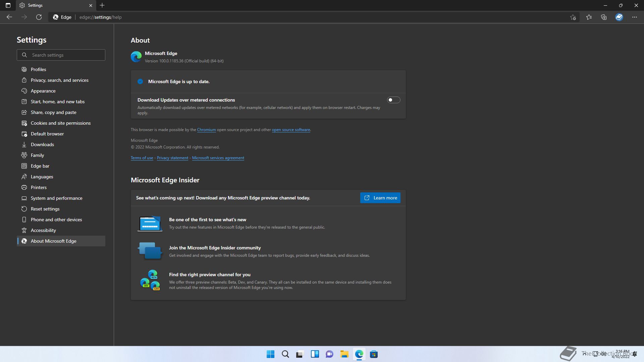The height and width of the screenshot is (362, 644).
Task: Open Chat app on taskbar
Action: pos(329,354)
